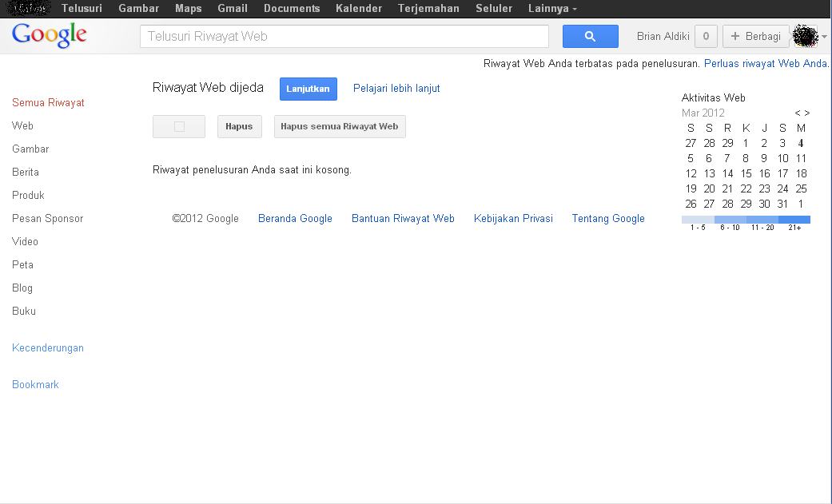832x504 pixels.
Task: Click Perluas riwayat Web Anda link
Action: [x=766, y=64]
